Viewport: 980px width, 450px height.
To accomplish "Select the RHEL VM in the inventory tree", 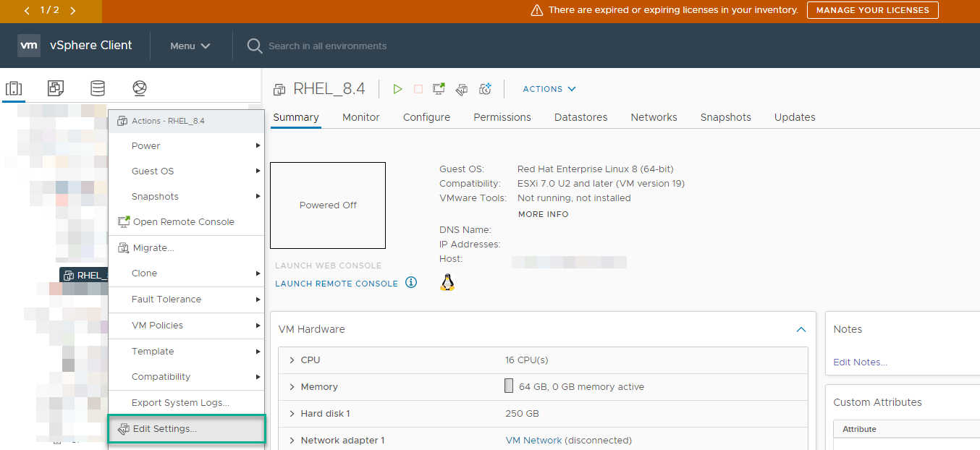I will coord(84,275).
